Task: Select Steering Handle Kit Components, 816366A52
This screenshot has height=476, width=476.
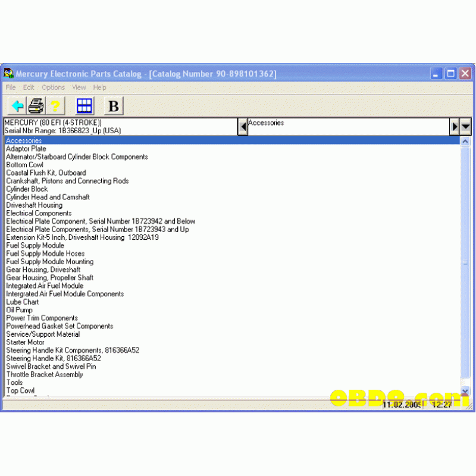Action: [73, 350]
